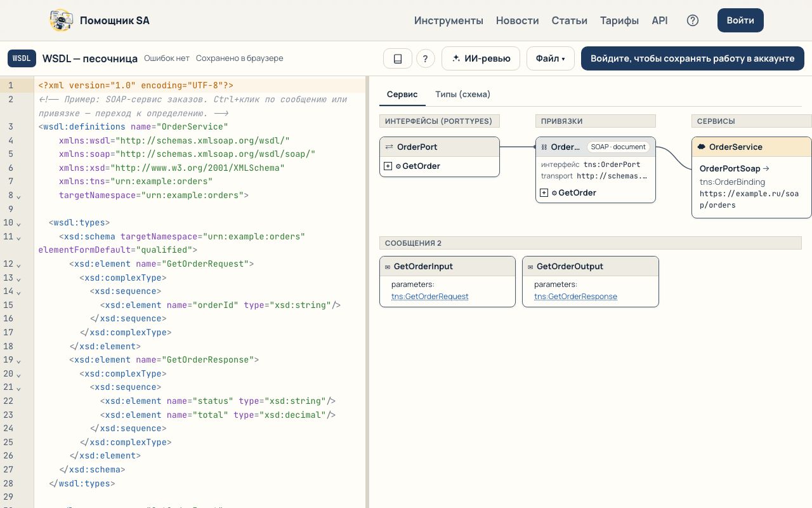Go to Статьи page

point(569,20)
